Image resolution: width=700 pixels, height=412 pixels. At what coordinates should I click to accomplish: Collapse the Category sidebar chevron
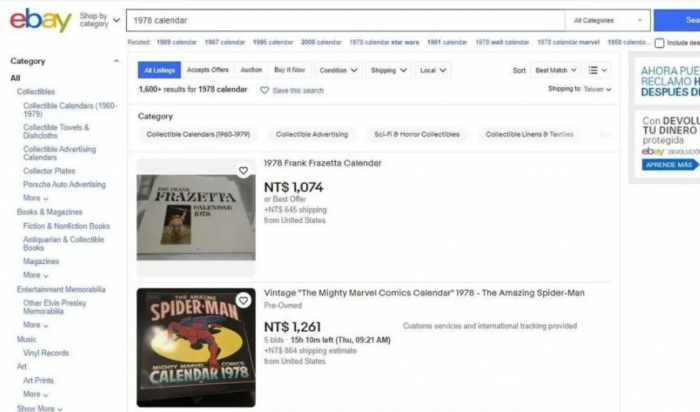116,61
